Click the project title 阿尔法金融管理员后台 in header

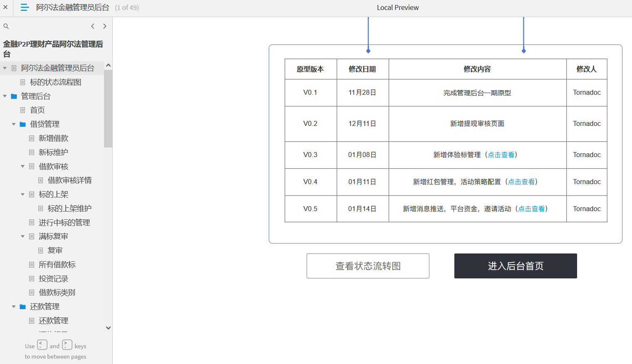tap(72, 7)
